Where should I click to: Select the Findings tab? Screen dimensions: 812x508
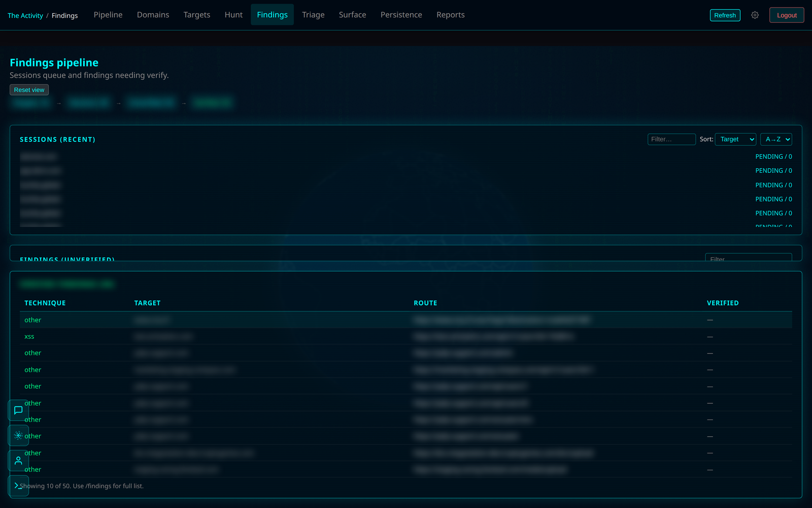[272, 15]
